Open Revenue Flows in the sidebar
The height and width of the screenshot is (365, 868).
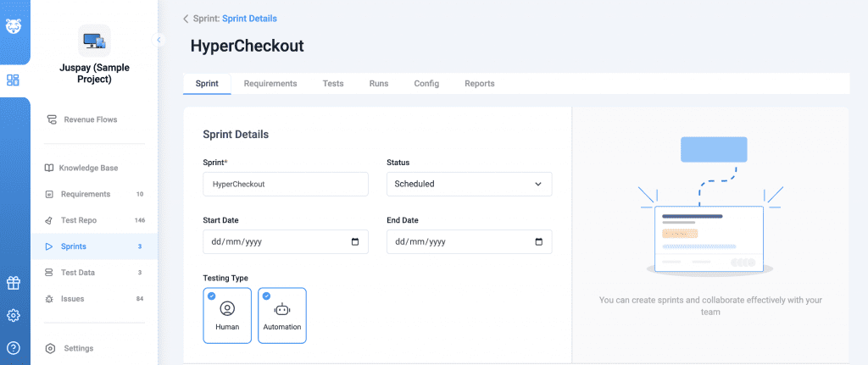[90, 119]
